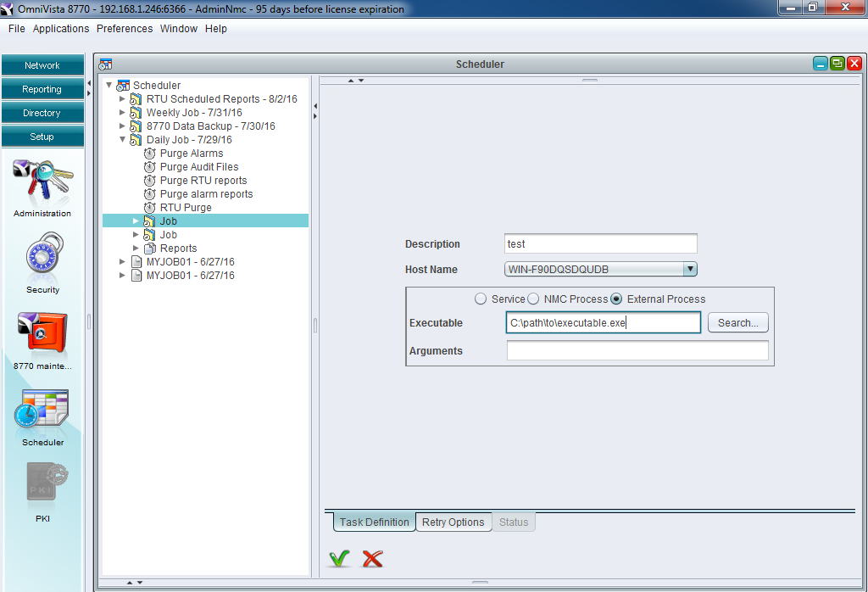Click the red X cancel icon

373,559
